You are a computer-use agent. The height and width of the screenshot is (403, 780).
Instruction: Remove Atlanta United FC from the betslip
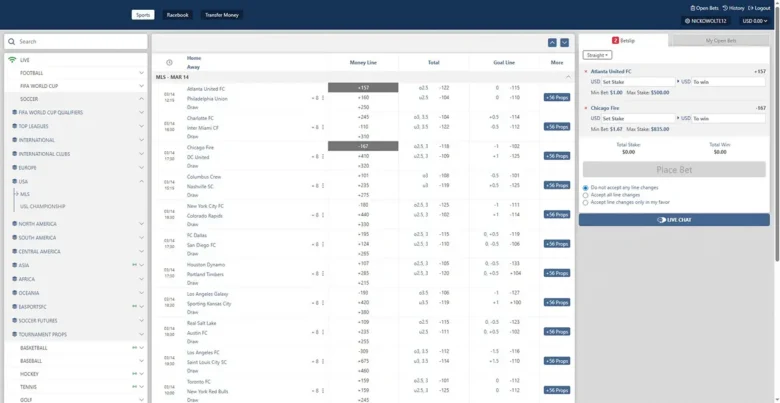click(x=586, y=72)
